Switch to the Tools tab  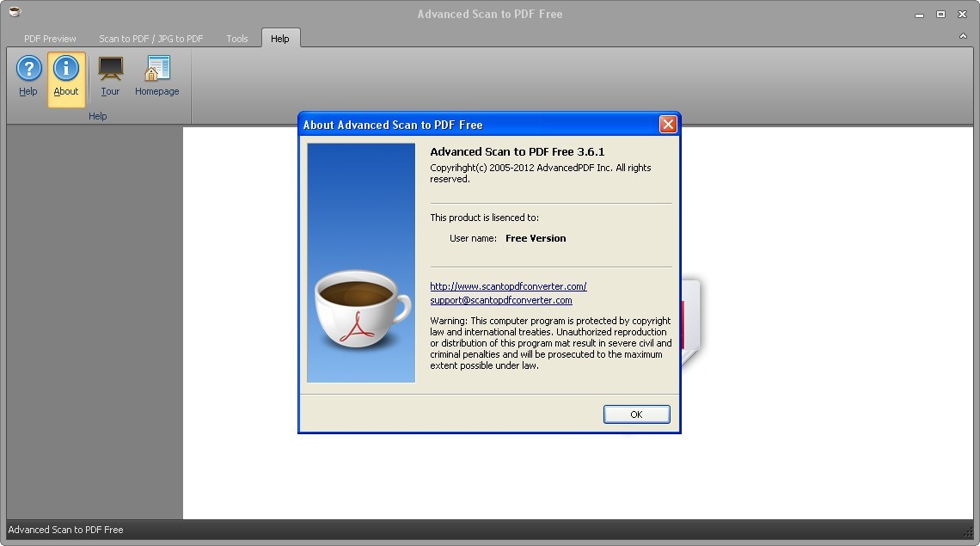point(237,39)
